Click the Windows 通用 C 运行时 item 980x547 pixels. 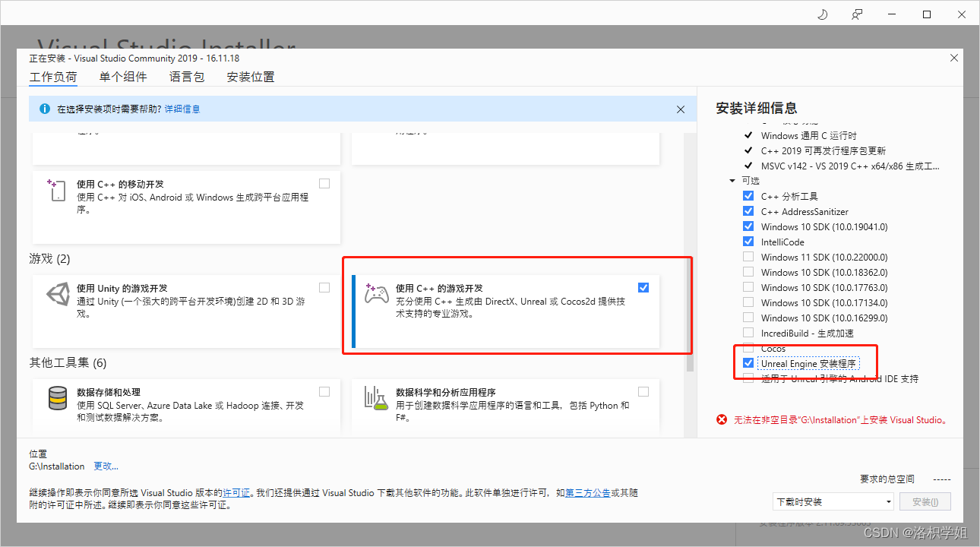point(809,135)
